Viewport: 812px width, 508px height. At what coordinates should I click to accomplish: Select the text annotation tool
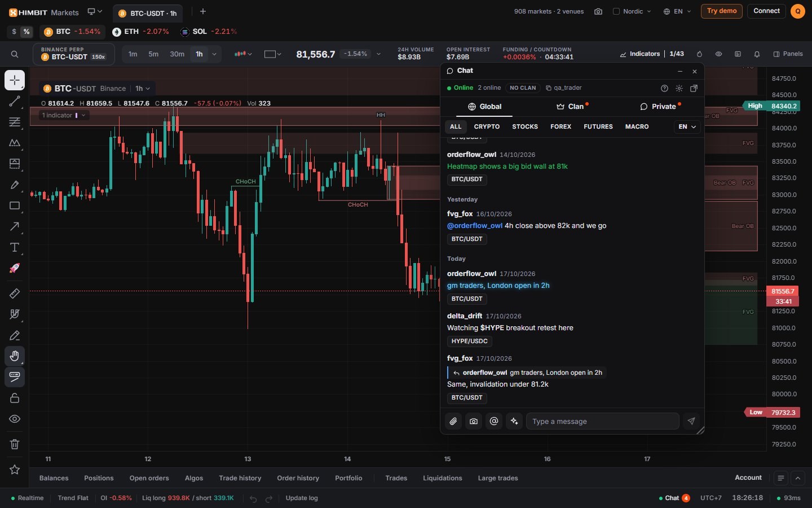tap(15, 247)
